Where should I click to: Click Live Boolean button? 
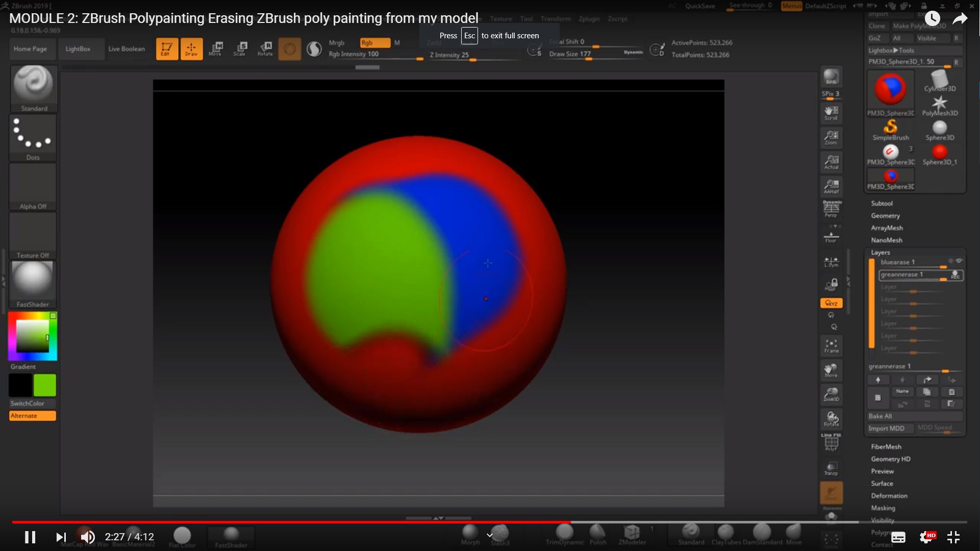point(127,49)
